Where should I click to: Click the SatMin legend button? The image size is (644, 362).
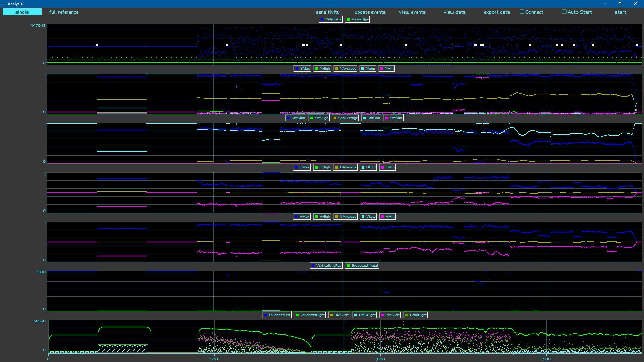(x=393, y=118)
